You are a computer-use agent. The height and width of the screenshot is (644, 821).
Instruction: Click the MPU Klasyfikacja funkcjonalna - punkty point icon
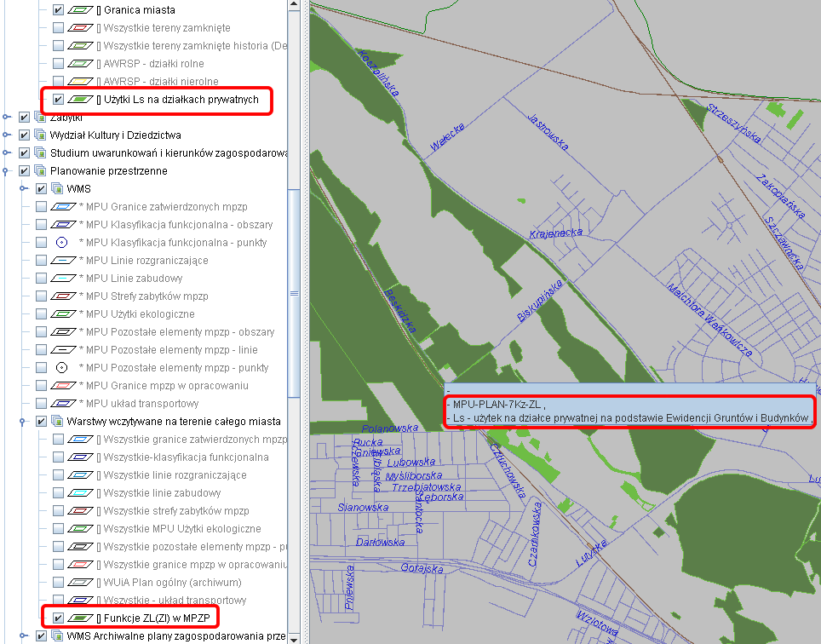61,243
